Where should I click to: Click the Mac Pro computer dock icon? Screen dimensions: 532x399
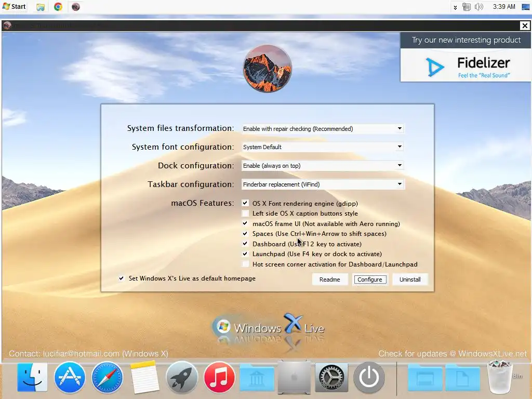pos(294,377)
